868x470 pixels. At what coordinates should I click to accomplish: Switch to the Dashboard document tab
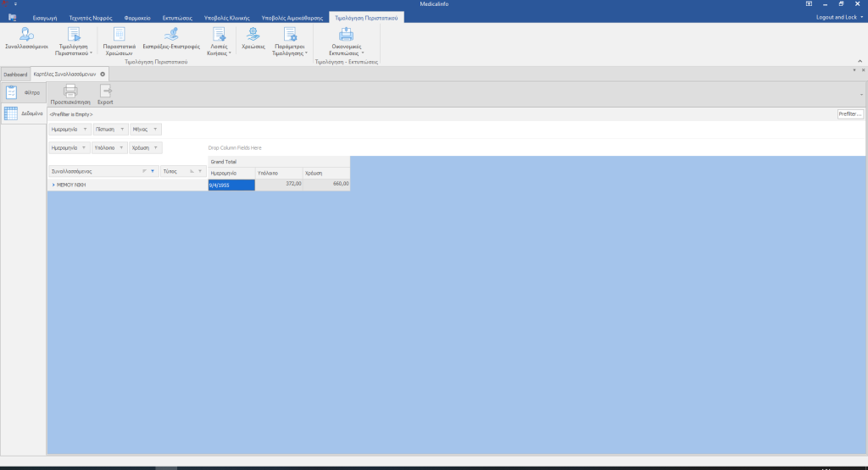click(x=15, y=75)
